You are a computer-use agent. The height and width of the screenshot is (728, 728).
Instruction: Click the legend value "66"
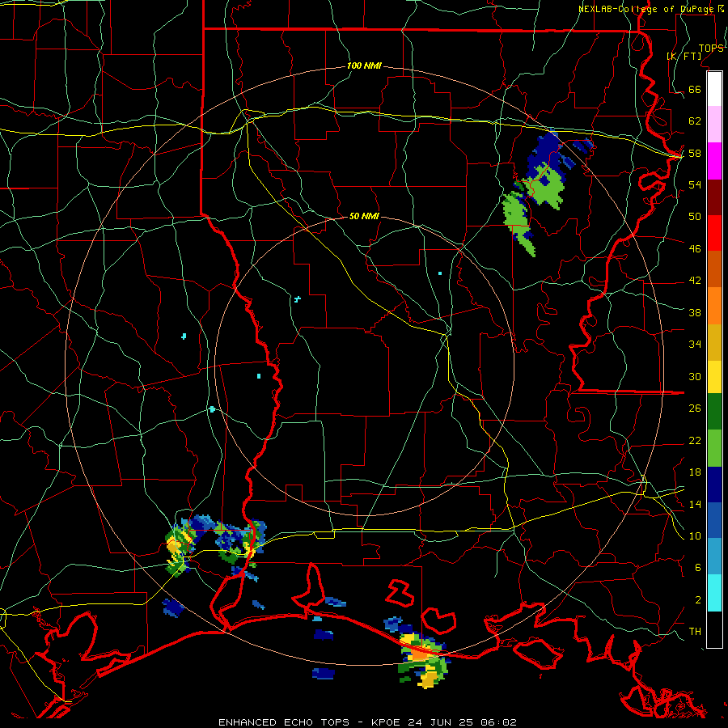[695, 89]
